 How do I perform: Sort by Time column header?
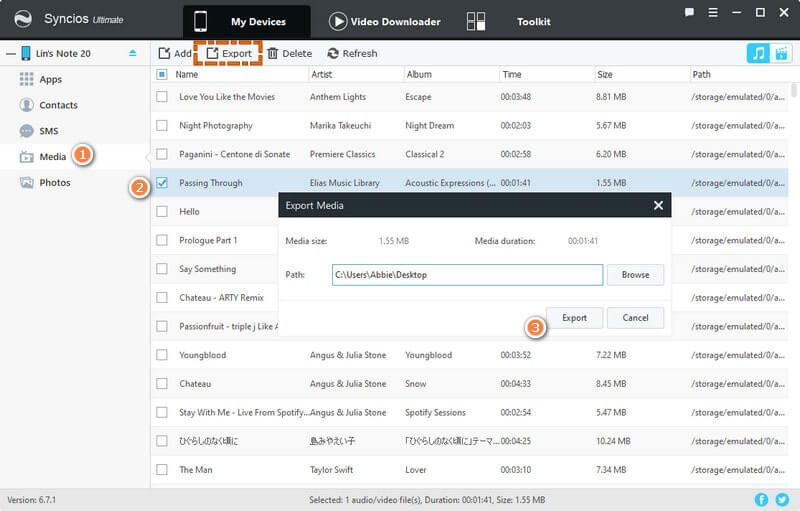512,74
